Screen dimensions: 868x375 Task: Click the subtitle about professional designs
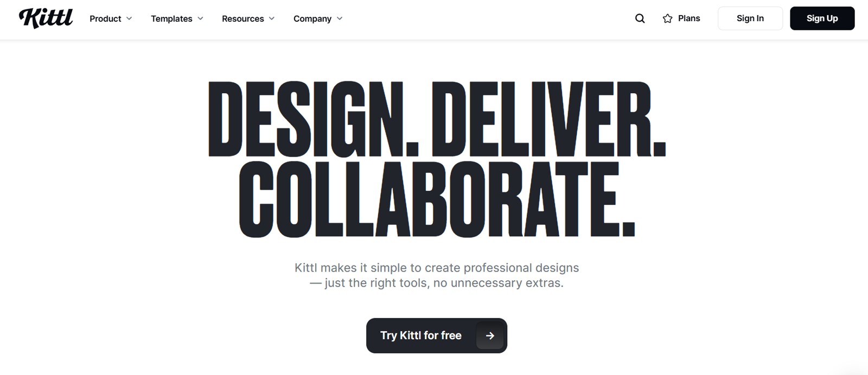tap(437, 275)
